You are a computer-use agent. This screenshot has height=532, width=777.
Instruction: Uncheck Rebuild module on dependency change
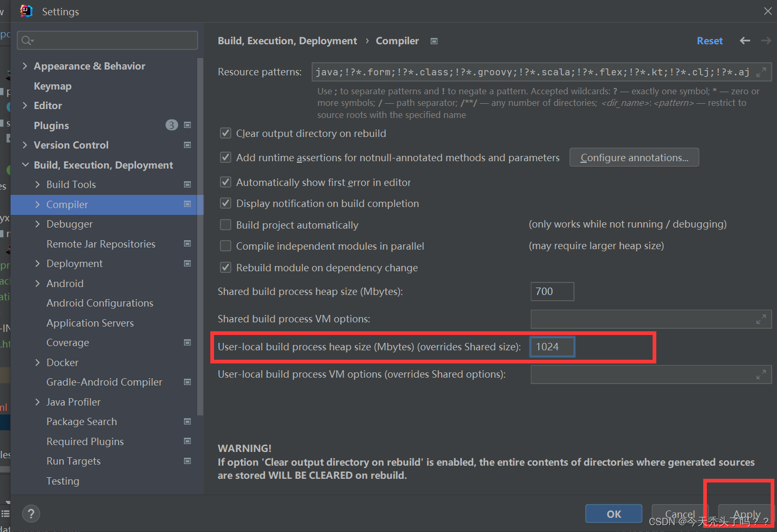(226, 267)
